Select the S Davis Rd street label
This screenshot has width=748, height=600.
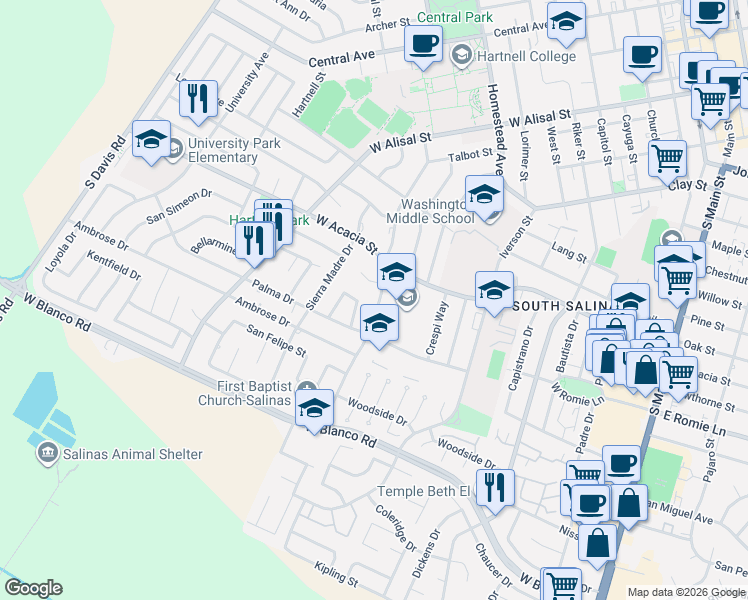tap(106, 162)
